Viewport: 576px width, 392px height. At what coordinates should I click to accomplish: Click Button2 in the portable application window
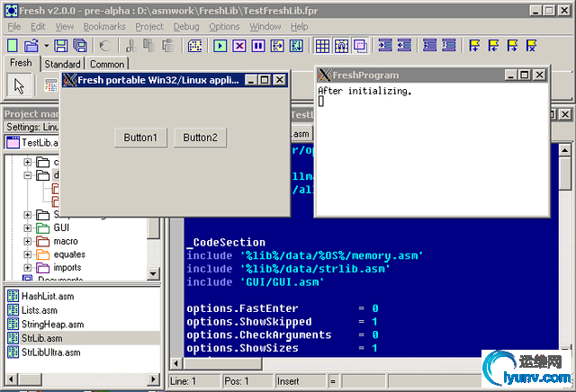point(200,138)
